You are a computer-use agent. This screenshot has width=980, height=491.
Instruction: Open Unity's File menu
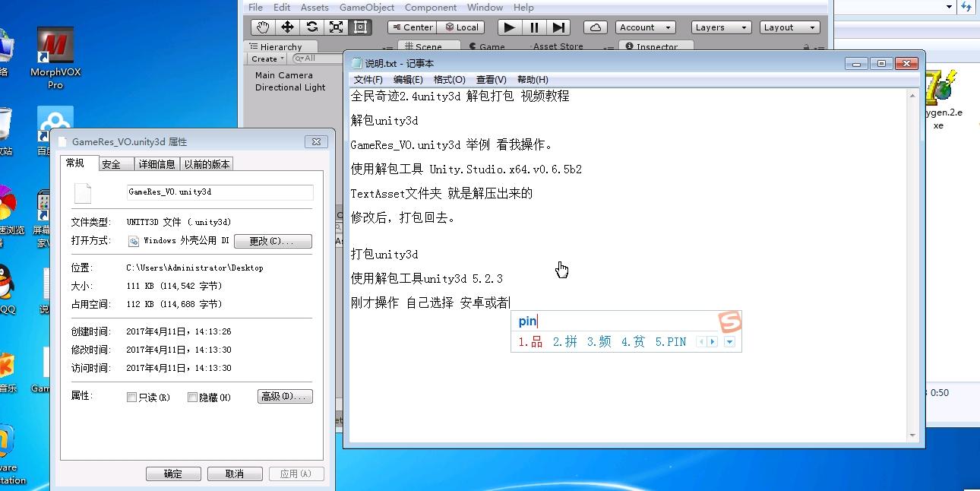pyautogui.click(x=256, y=7)
